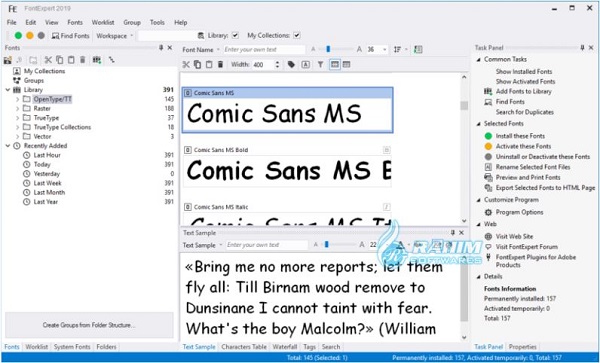Viewport: 600px width, 363px height.
Task: Expand the OpenType/TT folder
Action: pyautogui.click(x=17, y=99)
